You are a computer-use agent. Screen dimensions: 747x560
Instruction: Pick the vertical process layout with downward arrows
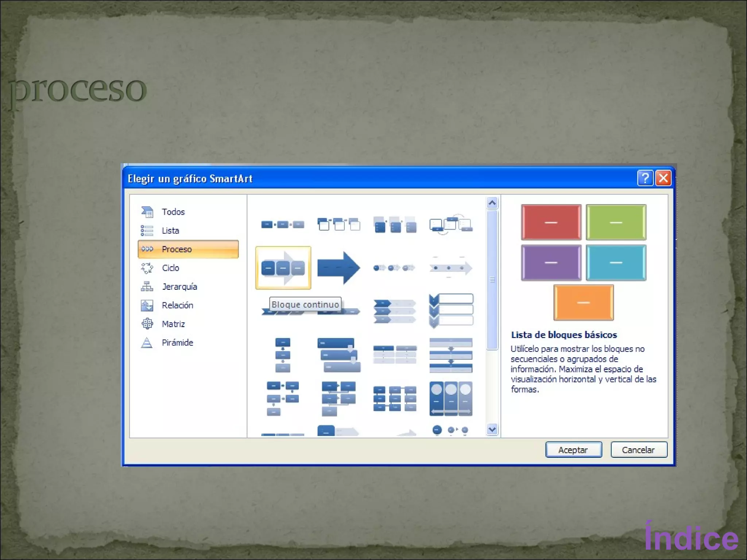point(283,355)
